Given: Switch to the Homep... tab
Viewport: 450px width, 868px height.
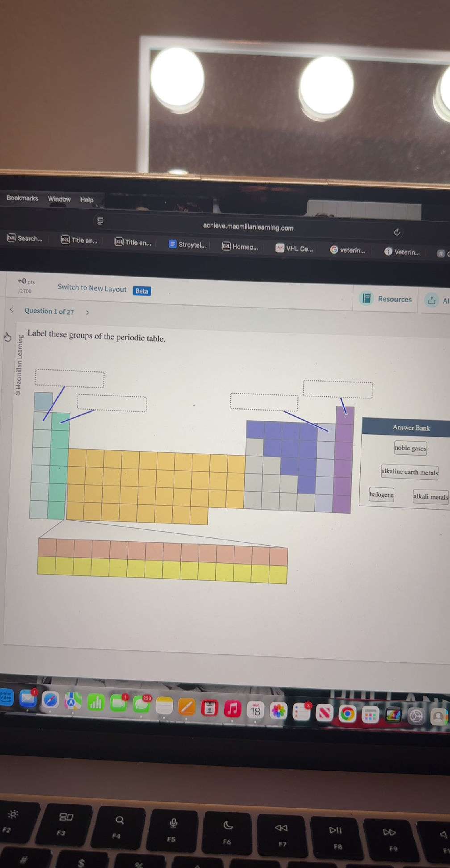Looking at the screenshot, I should 240,247.
